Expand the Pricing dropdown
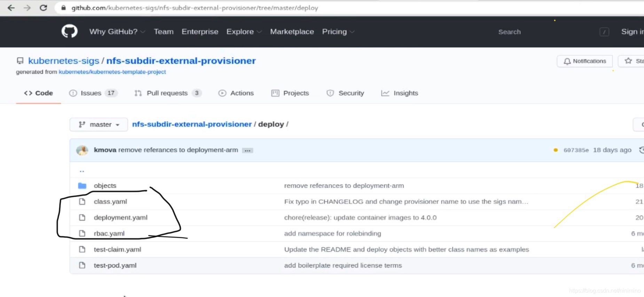Screen dimensions: 644x297 (x=338, y=32)
